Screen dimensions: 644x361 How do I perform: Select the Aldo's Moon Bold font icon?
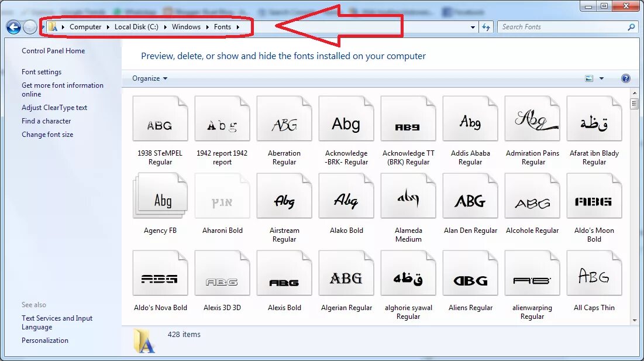pos(594,195)
